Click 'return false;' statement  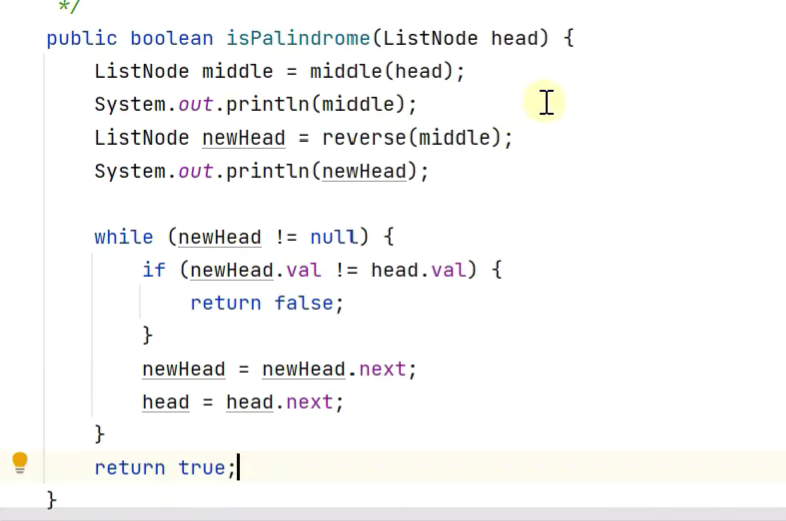[267, 303]
